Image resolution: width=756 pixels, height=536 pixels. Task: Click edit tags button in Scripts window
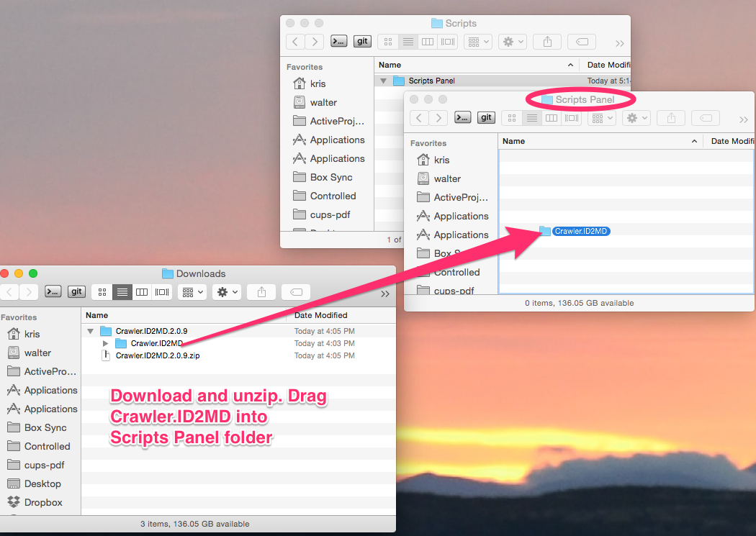(x=582, y=42)
